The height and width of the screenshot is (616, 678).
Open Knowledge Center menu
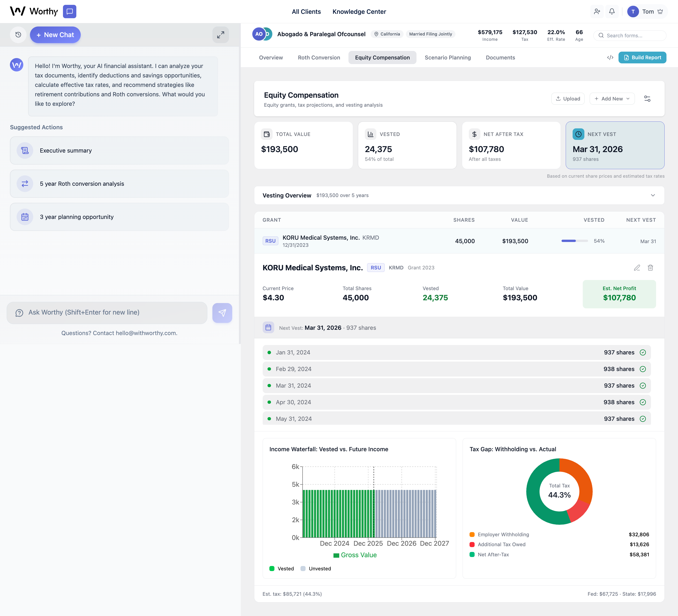359,12
